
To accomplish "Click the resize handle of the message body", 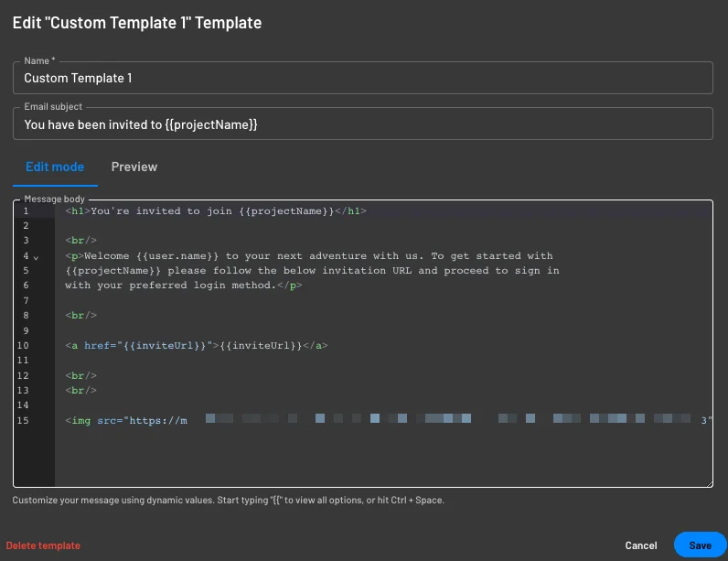I will pyautogui.click(x=709, y=483).
